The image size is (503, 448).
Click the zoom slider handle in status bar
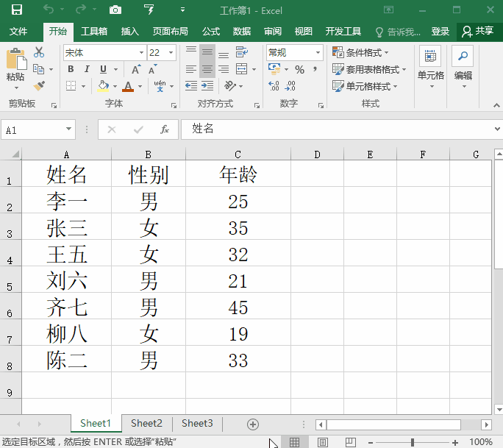click(413, 442)
